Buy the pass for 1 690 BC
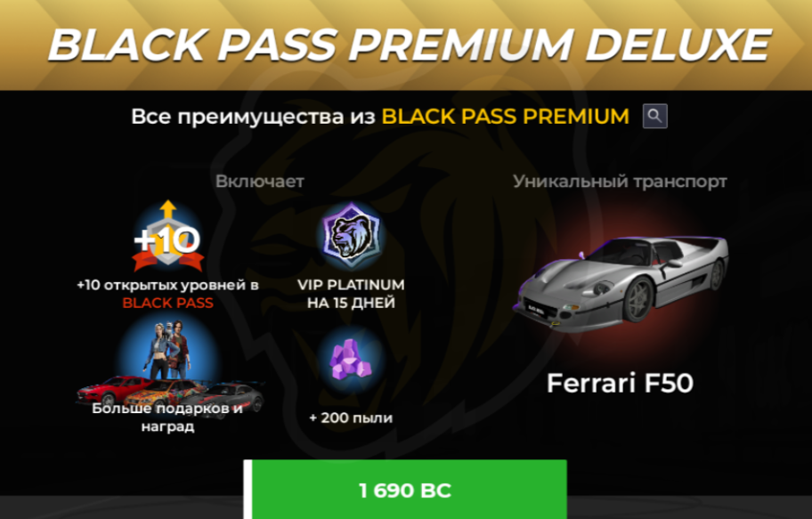The width and height of the screenshot is (812, 519). [405, 490]
